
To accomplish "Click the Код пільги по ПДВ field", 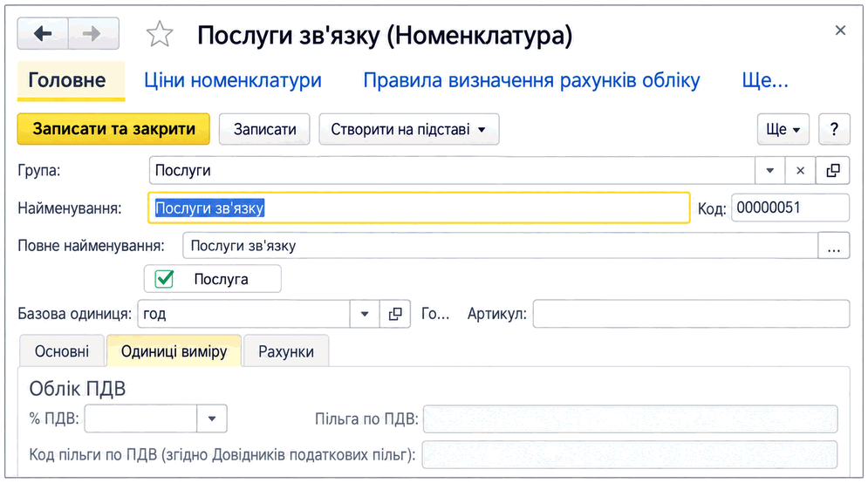I will (x=630, y=455).
